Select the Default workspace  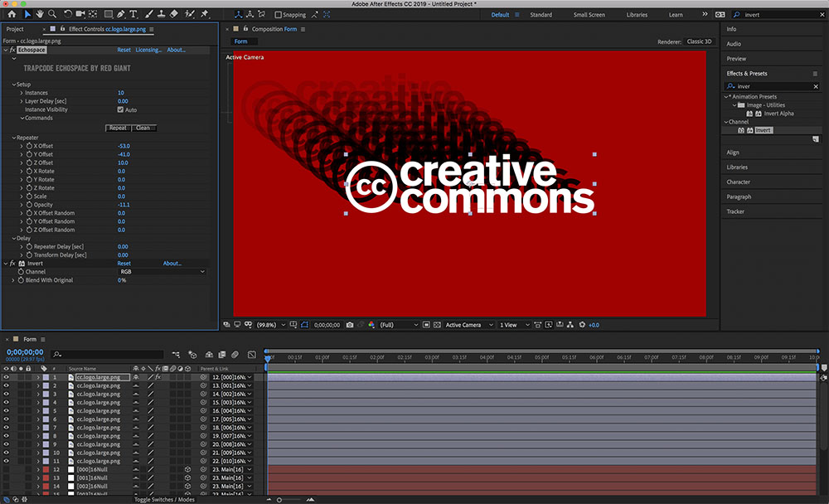tap(500, 15)
